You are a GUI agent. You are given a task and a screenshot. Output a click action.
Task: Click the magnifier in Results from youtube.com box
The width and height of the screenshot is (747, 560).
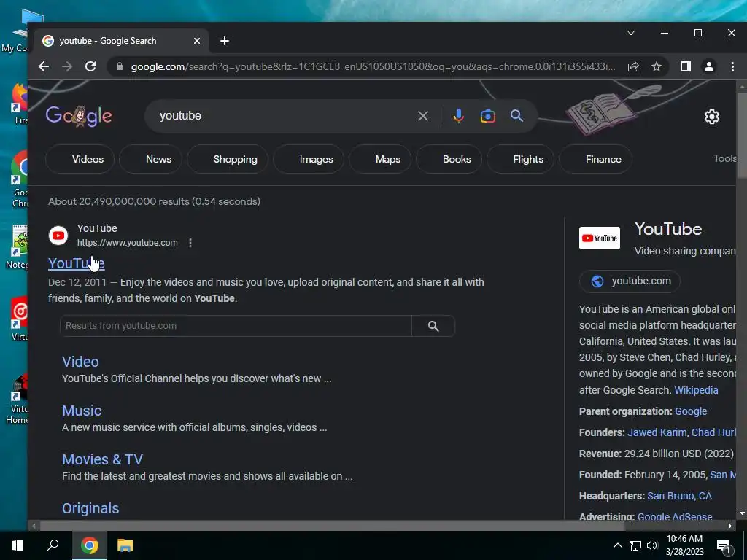(x=433, y=326)
